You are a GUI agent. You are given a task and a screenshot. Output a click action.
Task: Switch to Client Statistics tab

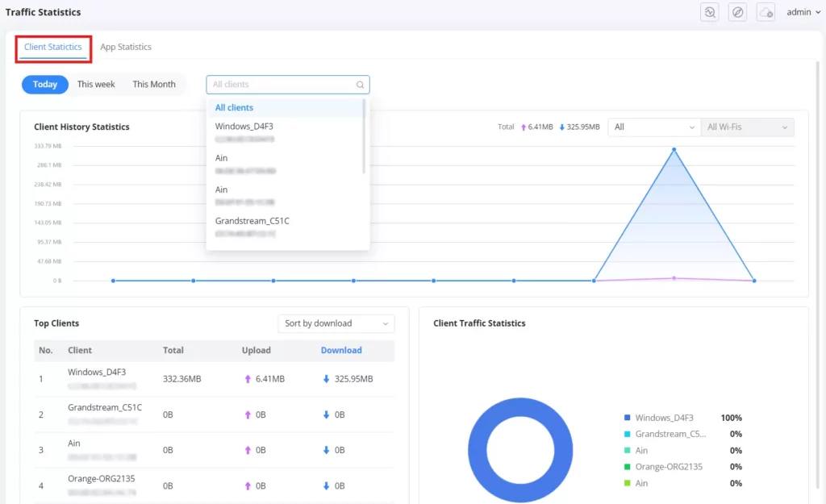coord(52,47)
